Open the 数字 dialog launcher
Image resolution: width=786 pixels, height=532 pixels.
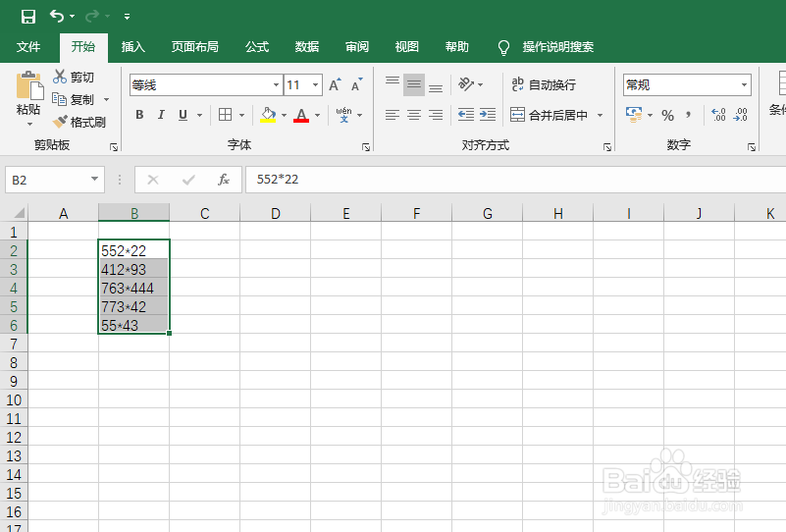pos(752,147)
